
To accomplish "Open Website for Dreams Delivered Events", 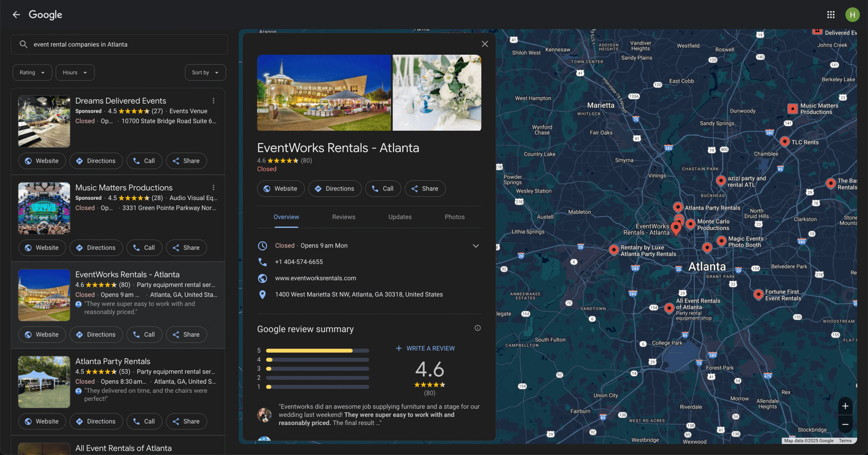I will [42, 161].
